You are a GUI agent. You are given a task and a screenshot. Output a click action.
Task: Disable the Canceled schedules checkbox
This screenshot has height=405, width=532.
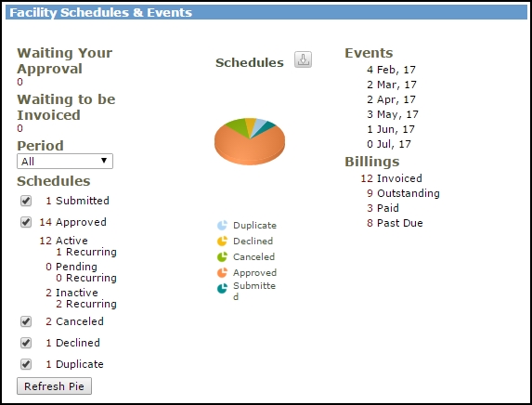26,321
